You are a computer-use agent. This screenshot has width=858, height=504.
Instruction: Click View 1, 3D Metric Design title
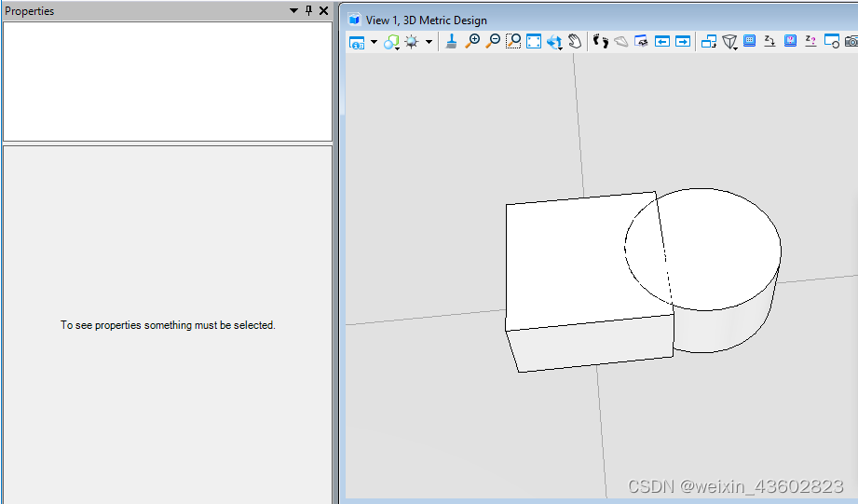coord(427,20)
